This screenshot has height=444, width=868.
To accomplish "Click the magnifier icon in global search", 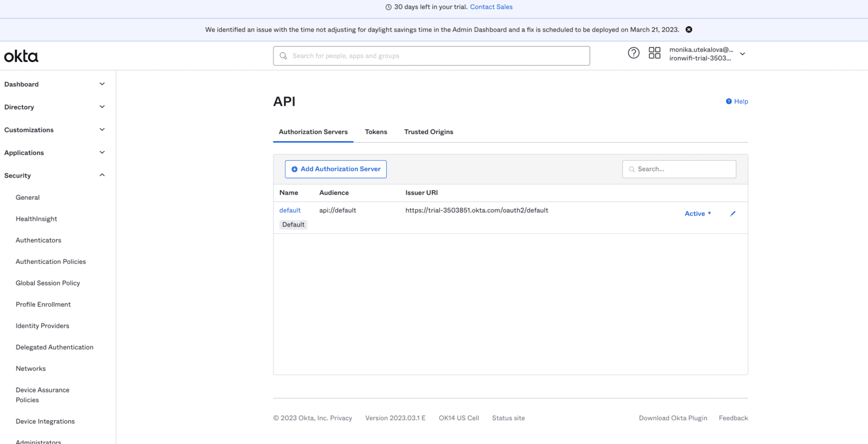I will 283,56.
